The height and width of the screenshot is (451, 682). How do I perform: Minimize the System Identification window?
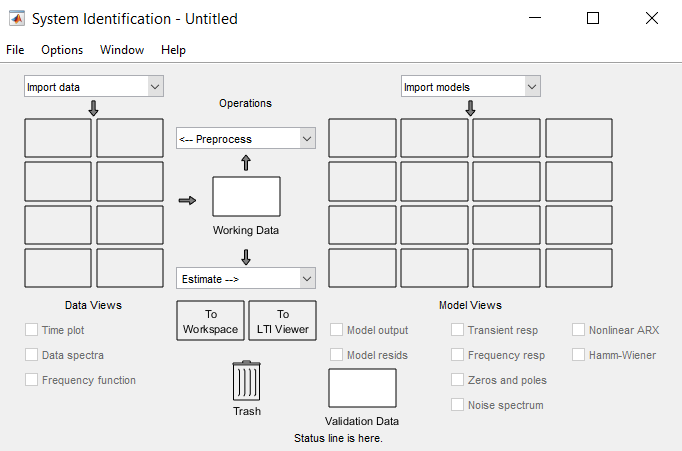coord(535,18)
